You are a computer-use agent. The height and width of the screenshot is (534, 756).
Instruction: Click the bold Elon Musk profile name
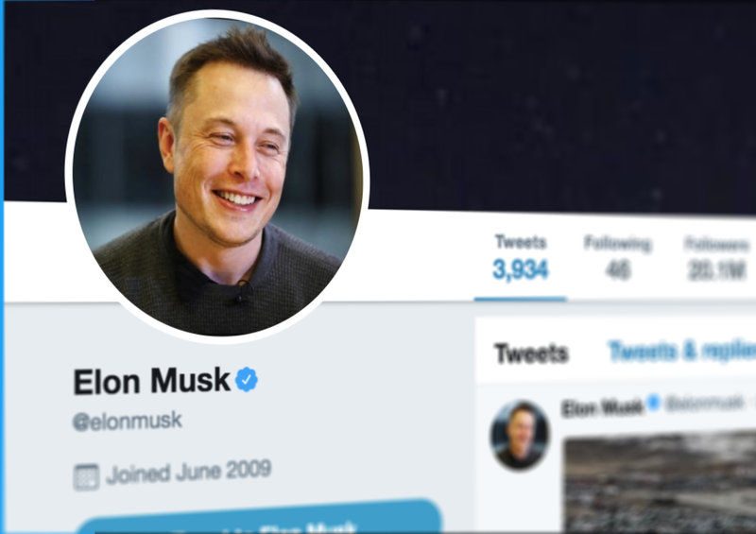click(151, 381)
